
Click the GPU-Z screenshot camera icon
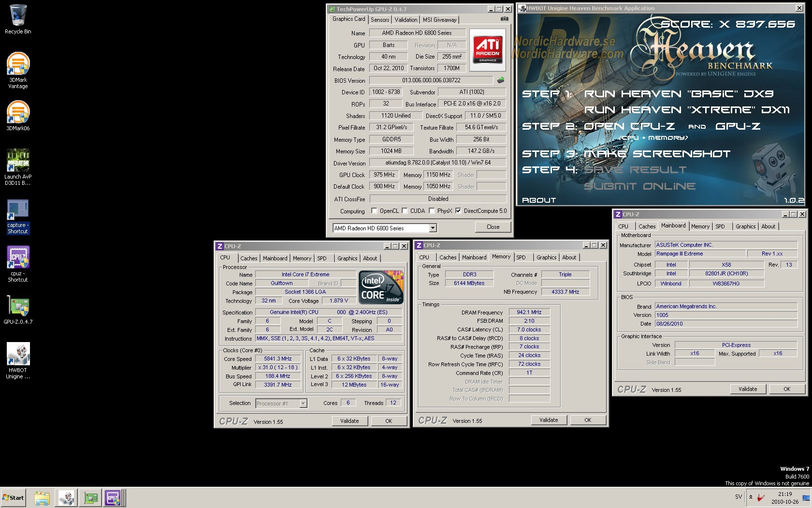pos(504,19)
